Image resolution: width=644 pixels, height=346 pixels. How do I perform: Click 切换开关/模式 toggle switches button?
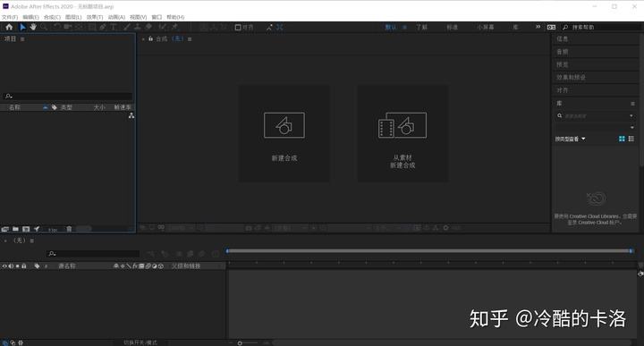140,342
